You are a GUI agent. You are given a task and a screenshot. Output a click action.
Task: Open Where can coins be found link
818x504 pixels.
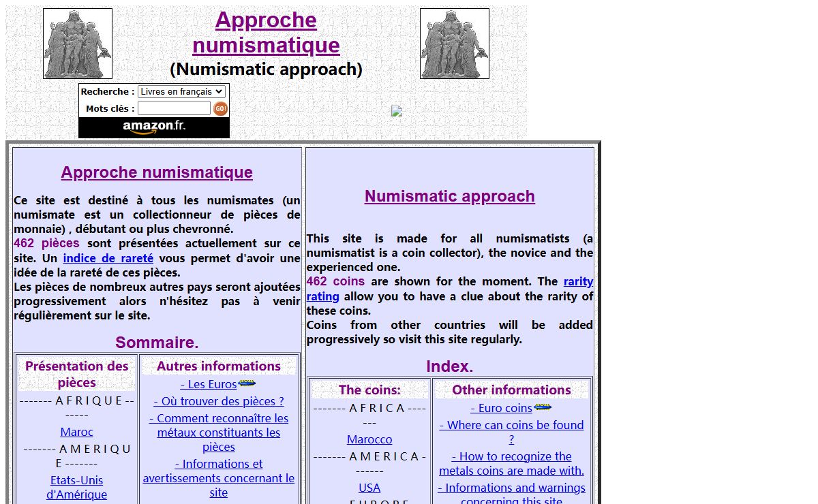[x=511, y=432]
